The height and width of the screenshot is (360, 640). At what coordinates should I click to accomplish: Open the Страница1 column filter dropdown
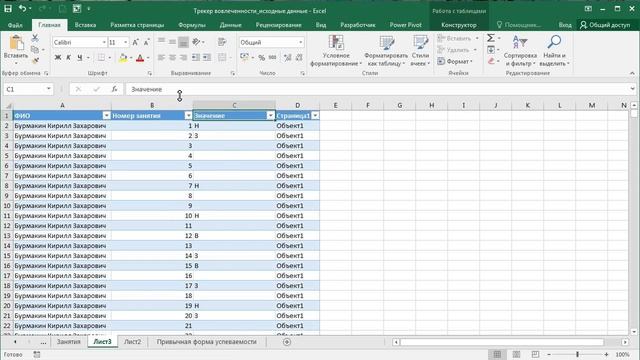point(315,116)
